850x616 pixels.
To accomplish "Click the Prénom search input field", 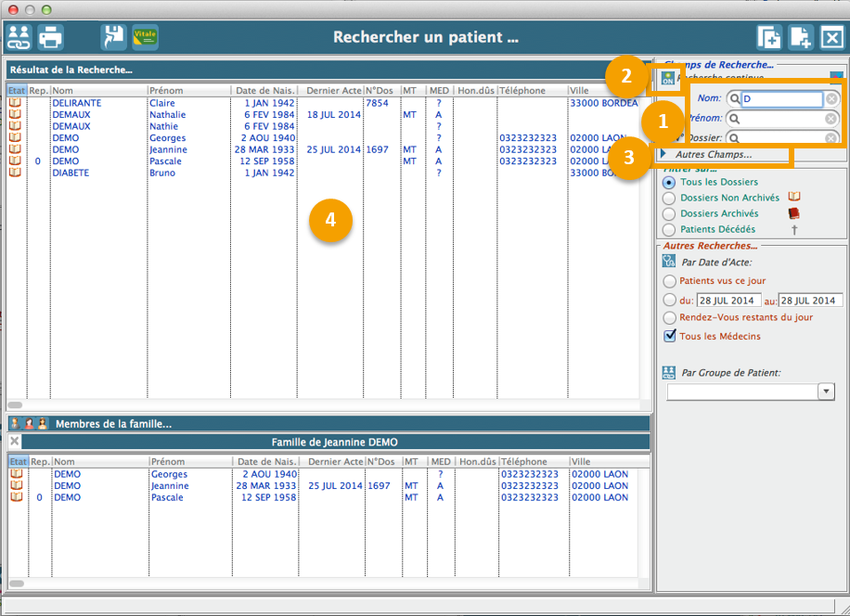I will pos(782,119).
